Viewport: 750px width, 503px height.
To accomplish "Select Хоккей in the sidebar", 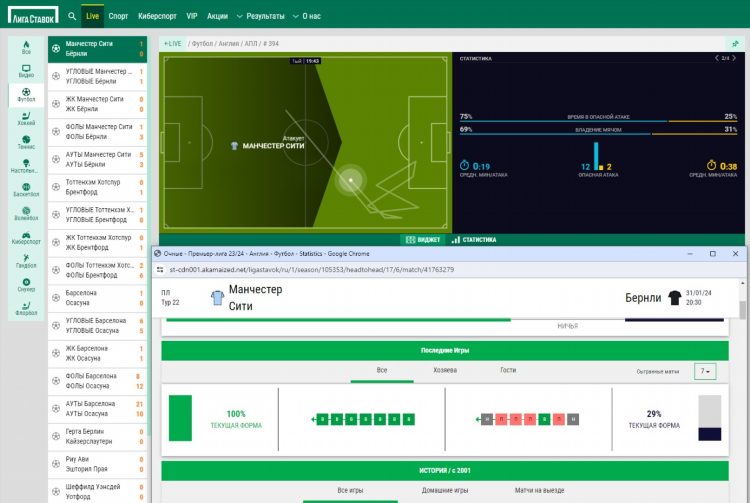I will 26,119.
